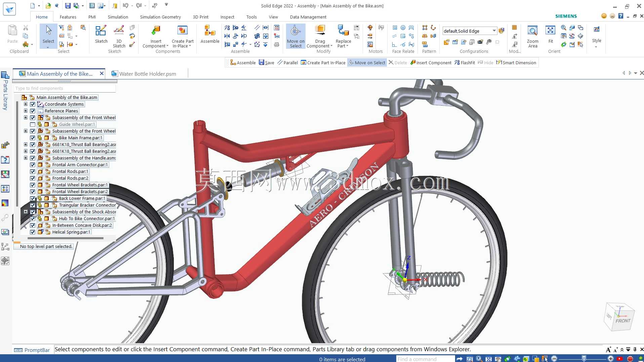
Task: Click Move on Select in command bar
Action: [367, 63]
